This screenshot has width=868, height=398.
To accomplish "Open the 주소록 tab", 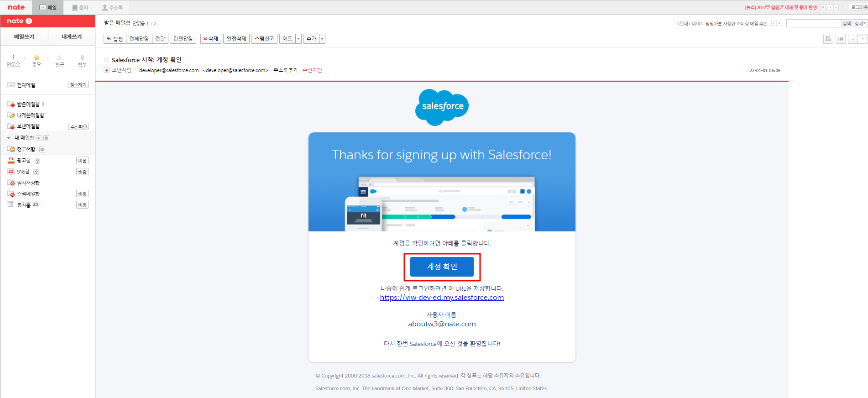I will click(112, 7).
